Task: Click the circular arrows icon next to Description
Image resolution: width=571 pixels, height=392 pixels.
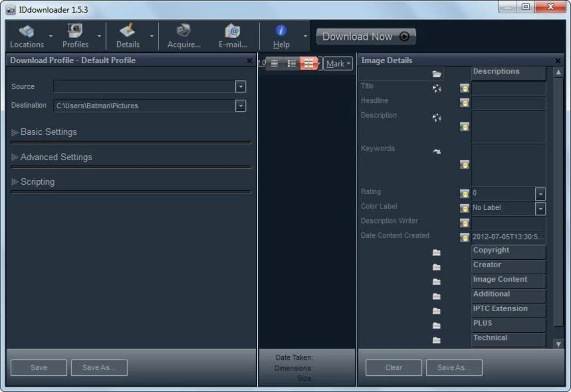Action: (437, 118)
